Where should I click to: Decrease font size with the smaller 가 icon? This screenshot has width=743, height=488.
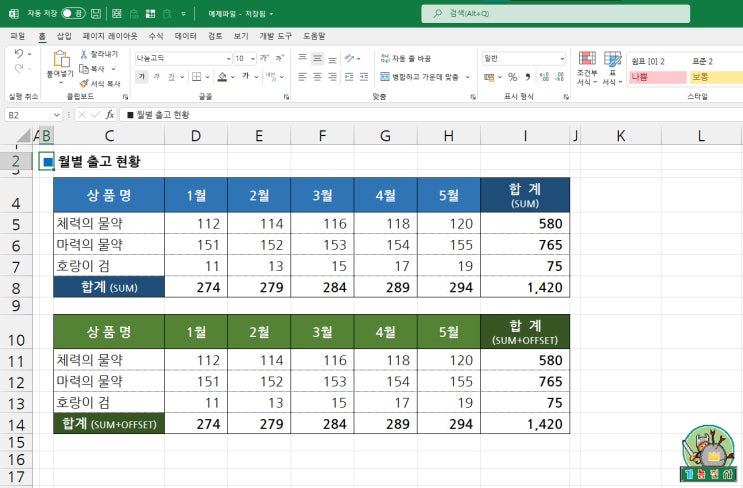point(280,58)
